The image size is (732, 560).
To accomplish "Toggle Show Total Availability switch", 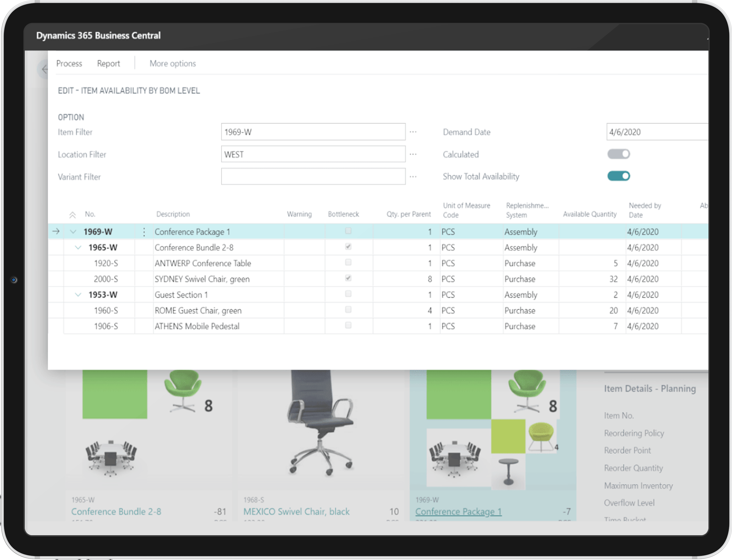I will pyautogui.click(x=618, y=176).
